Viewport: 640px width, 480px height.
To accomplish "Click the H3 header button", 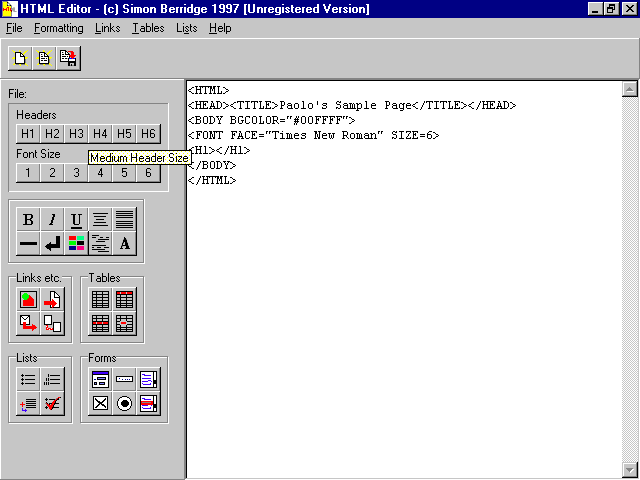I will tap(76, 134).
